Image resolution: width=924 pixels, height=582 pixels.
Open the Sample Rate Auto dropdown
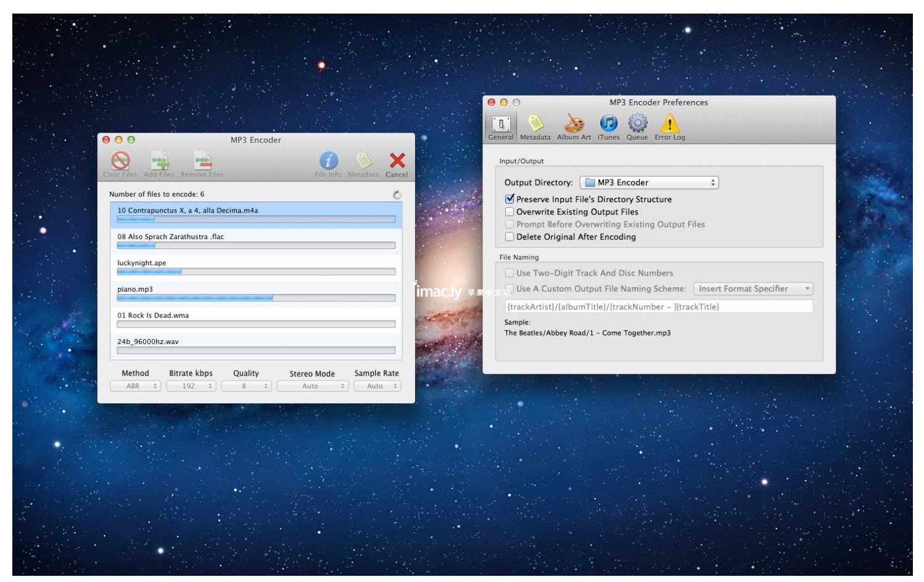coord(377,386)
